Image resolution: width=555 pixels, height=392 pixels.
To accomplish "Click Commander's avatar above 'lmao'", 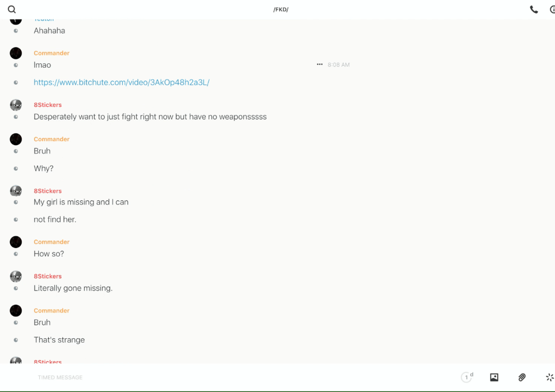I will [16, 53].
